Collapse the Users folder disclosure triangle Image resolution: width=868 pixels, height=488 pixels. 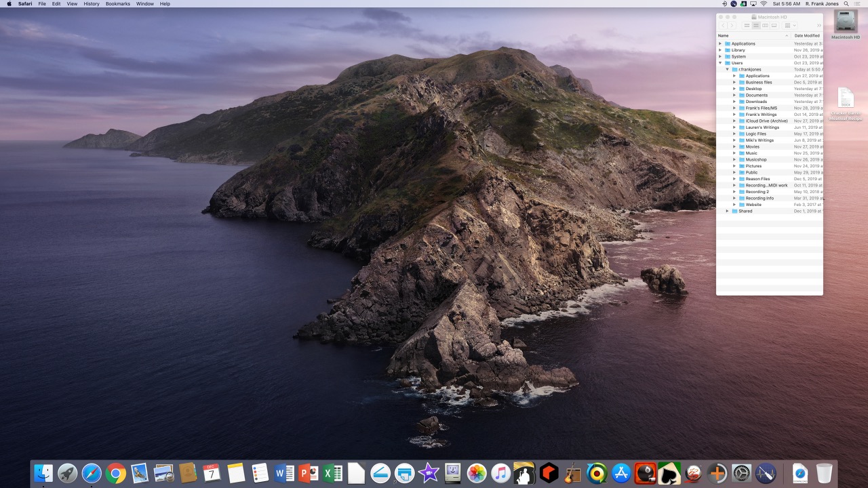pos(720,63)
